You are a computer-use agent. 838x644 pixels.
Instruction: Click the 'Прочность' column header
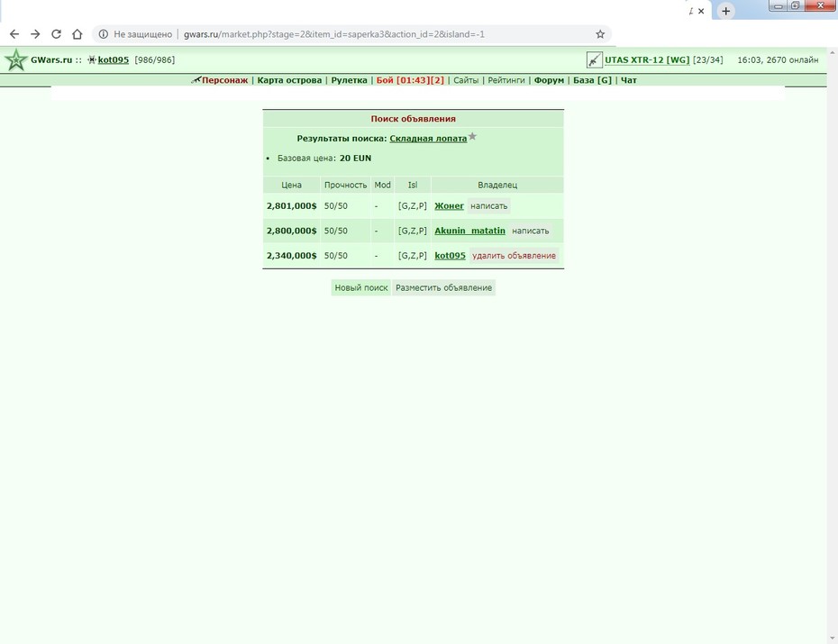click(346, 185)
